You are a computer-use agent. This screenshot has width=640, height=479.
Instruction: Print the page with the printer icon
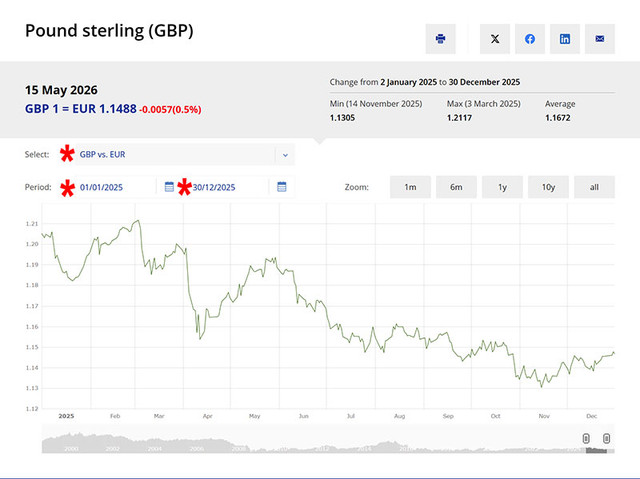[x=440, y=39]
